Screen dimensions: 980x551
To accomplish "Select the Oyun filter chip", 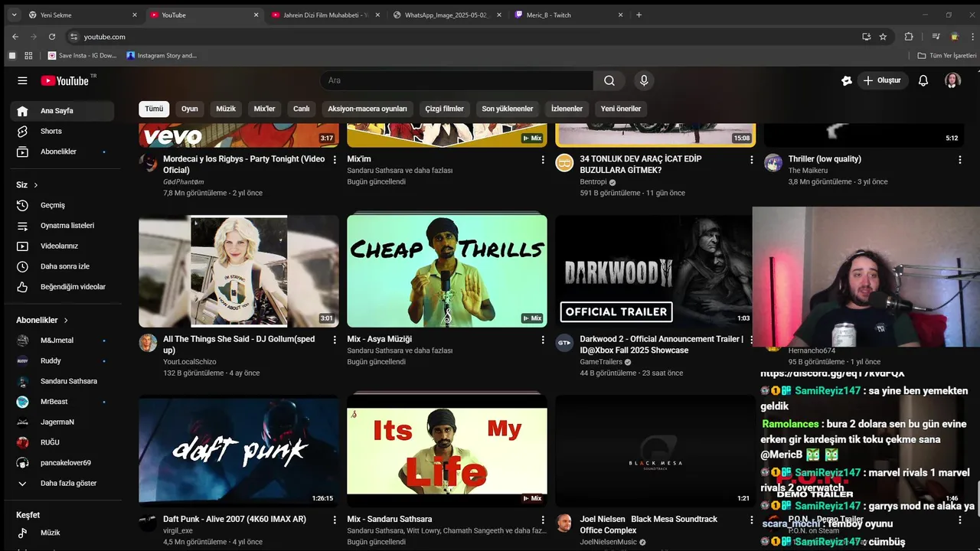I will click(190, 109).
